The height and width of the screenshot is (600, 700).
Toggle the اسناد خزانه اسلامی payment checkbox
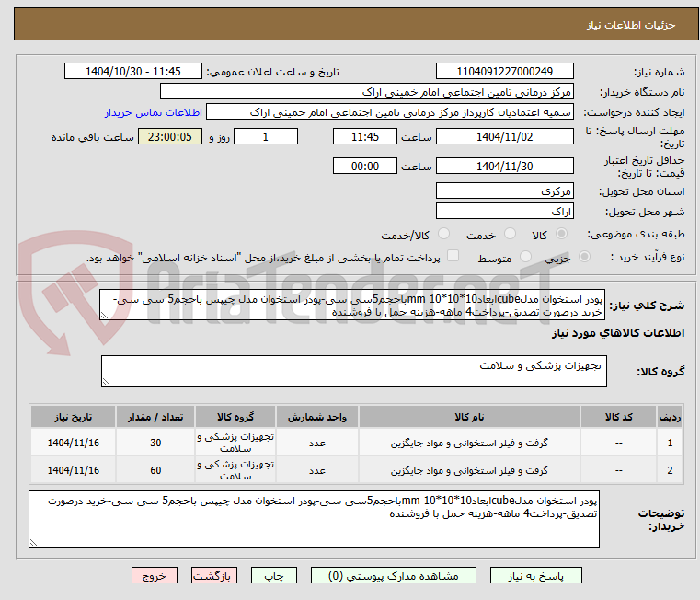click(453, 256)
